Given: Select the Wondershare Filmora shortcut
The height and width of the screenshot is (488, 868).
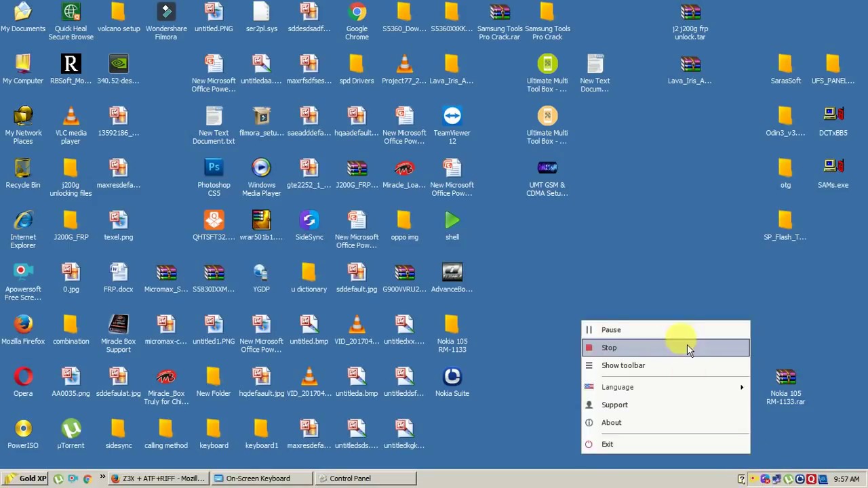Looking at the screenshot, I should tap(166, 22).
